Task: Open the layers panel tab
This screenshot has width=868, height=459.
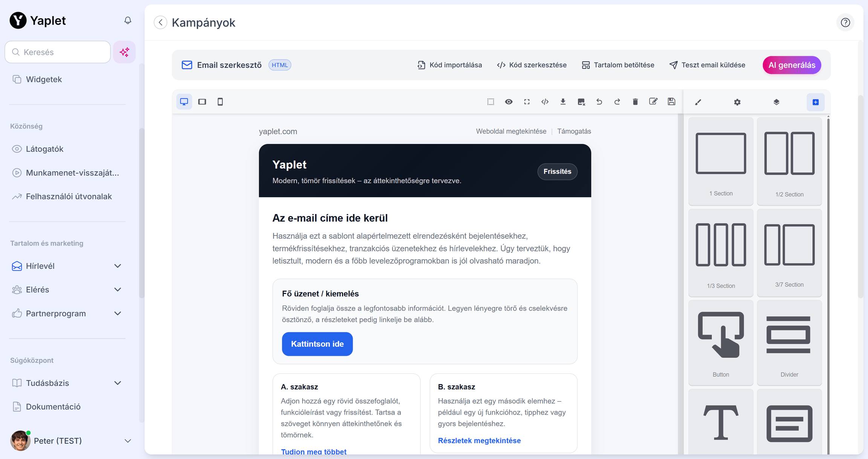Action: (776, 102)
